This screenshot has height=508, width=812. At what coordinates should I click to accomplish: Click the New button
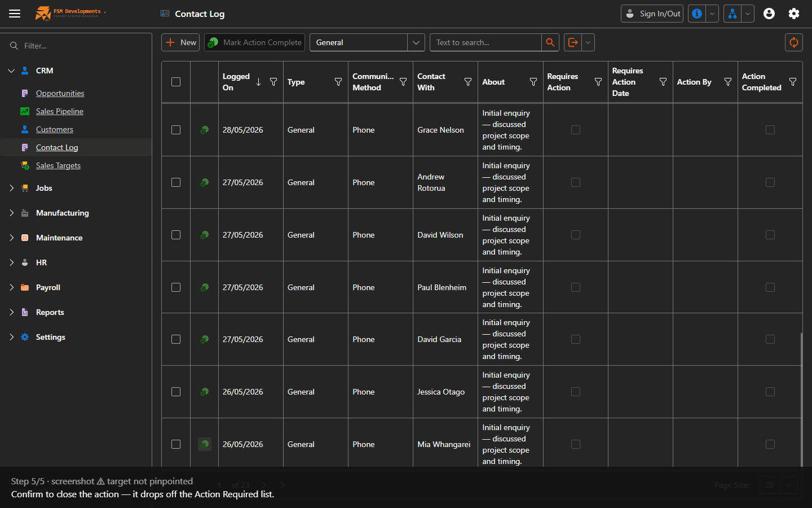pyautogui.click(x=180, y=42)
